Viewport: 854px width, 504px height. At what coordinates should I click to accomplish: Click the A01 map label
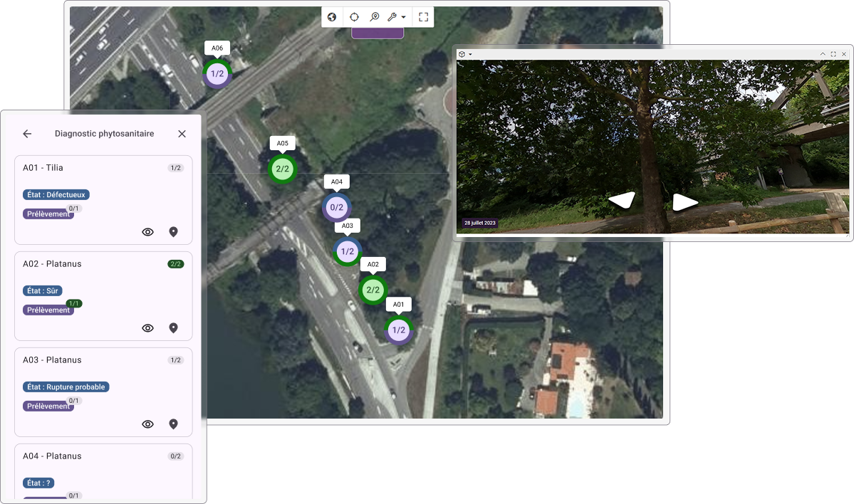click(399, 304)
